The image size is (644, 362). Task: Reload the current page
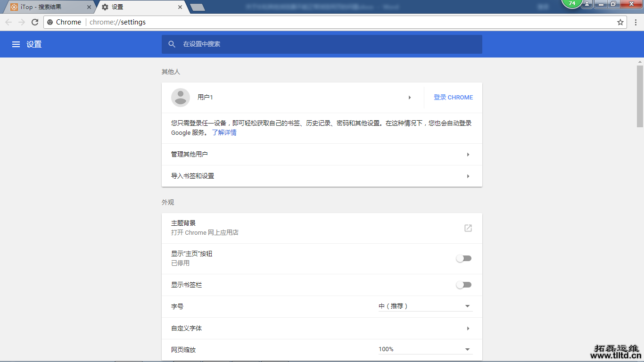pos(34,22)
